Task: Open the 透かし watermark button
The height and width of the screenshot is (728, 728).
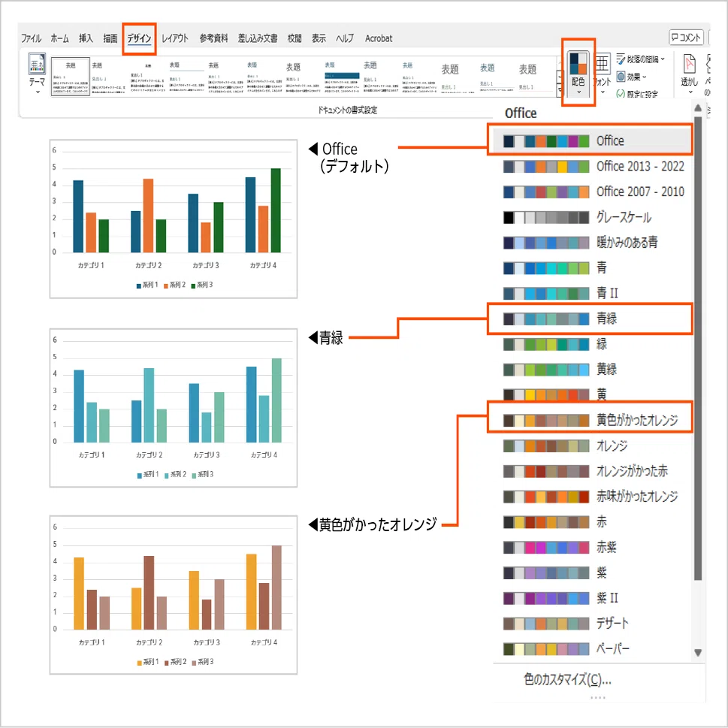Action: coord(690,74)
